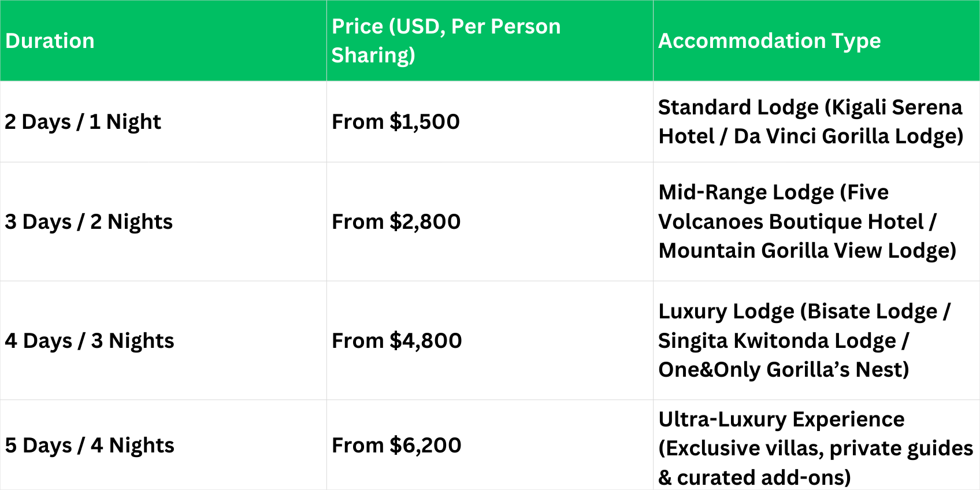Click the Five Volcanoes Boutique Hotel text
Viewport: 980px width, 490px height.
791,222
